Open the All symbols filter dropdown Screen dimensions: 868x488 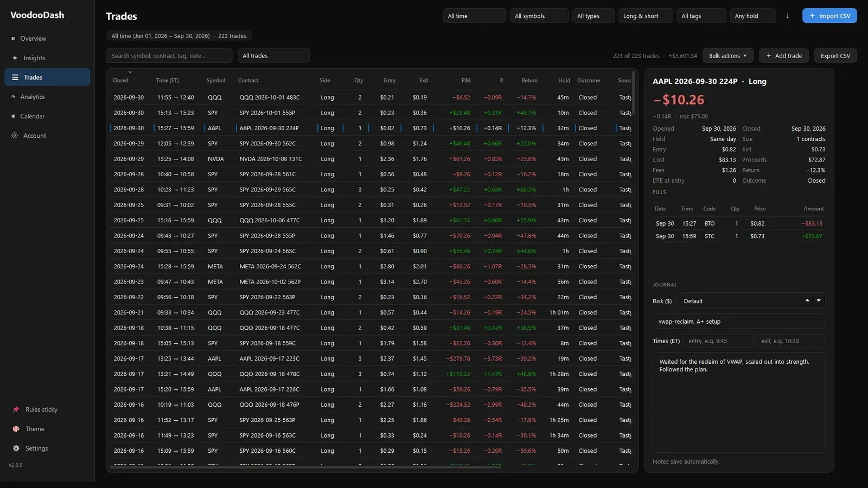(x=539, y=16)
